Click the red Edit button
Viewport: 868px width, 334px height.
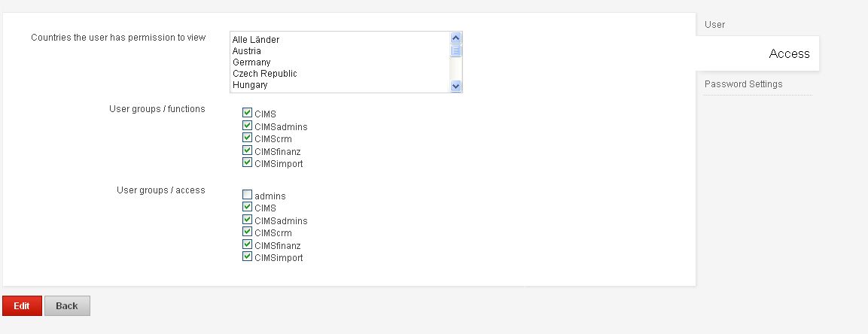click(22, 305)
